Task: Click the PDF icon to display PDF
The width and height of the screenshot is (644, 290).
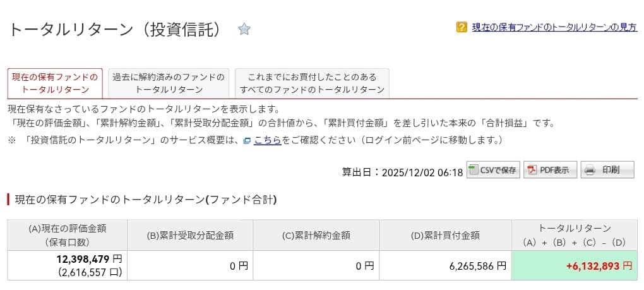Action: tap(532, 170)
